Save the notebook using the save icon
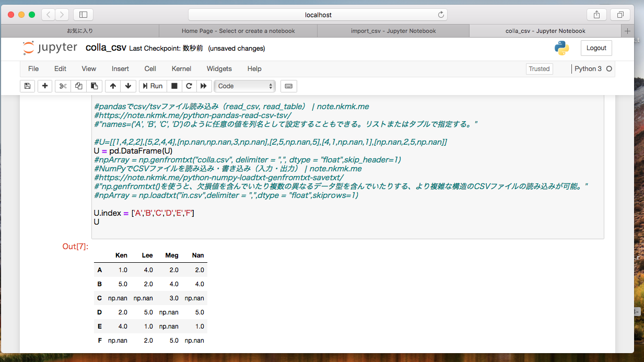The image size is (644, 362). click(x=27, y=86)
